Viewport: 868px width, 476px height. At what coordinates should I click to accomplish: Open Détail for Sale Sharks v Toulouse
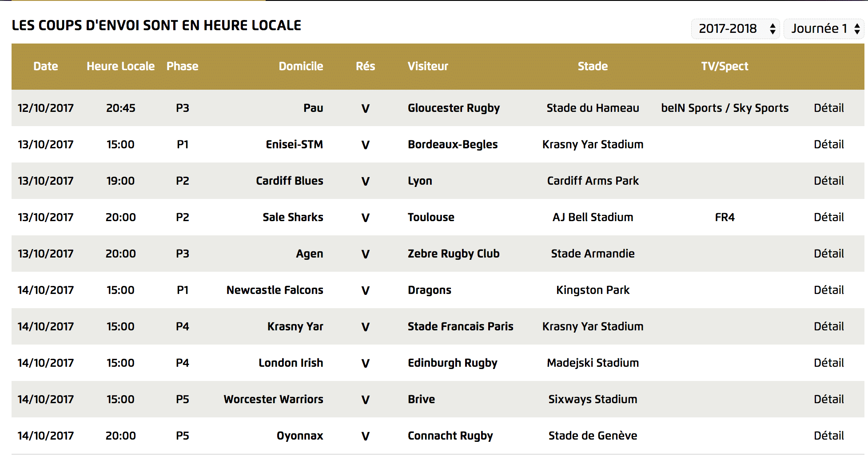tap(828, 217)
